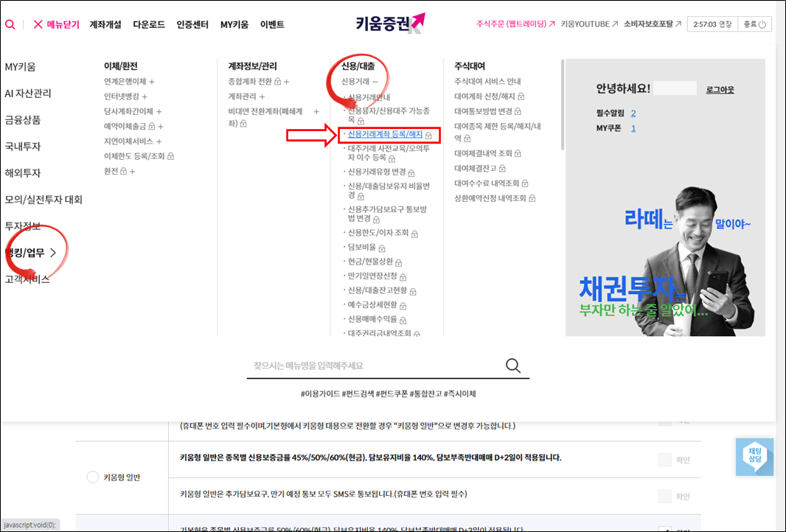The height and width of the screenshot is (532, 786).
Task: Click the #이용가이드 hashtag
Action: coord(320,393)
